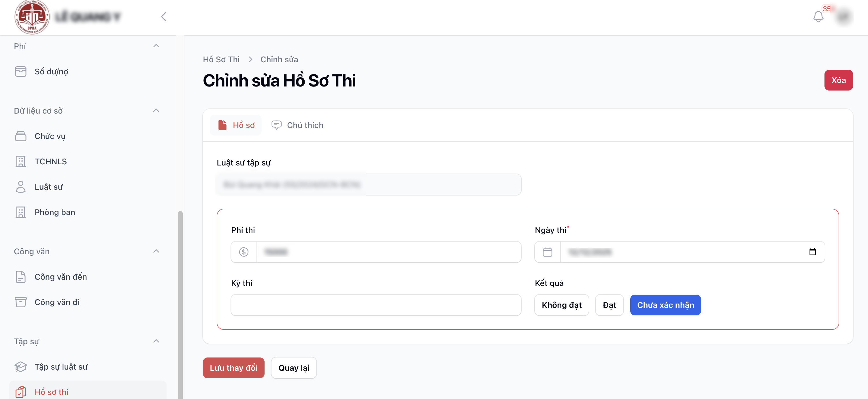This screenshot has height=399, width=868.
Task: Click the notification bell icon
Action: [x=818, y=16]
